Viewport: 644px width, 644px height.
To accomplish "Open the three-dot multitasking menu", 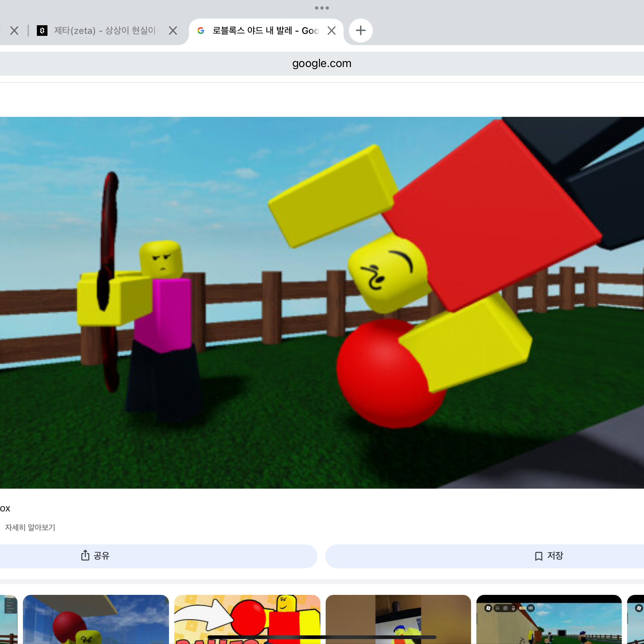I will click(322, 8).
